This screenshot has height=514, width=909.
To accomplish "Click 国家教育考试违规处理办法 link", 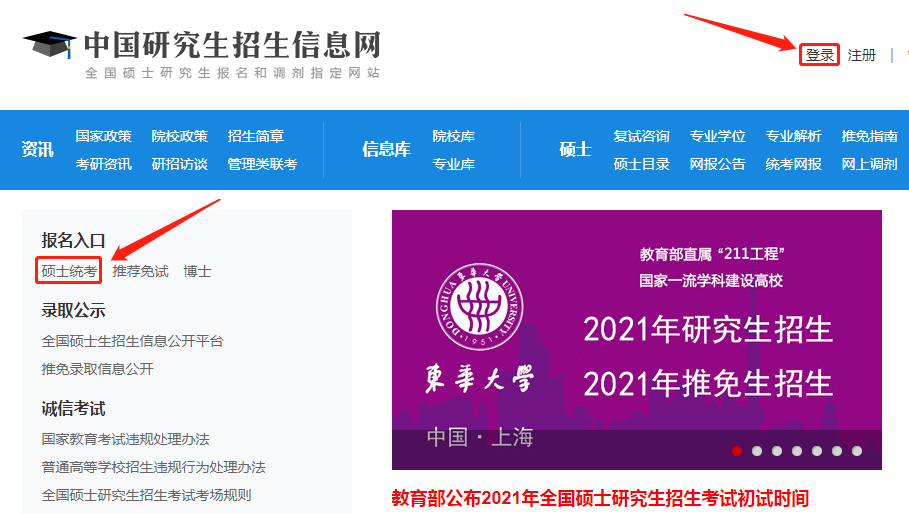I will click(x=125, y=439).
